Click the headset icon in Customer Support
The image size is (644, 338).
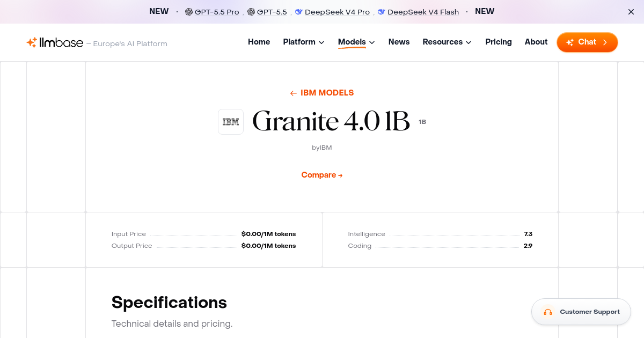pyautogui.click(x=548, y=312)
